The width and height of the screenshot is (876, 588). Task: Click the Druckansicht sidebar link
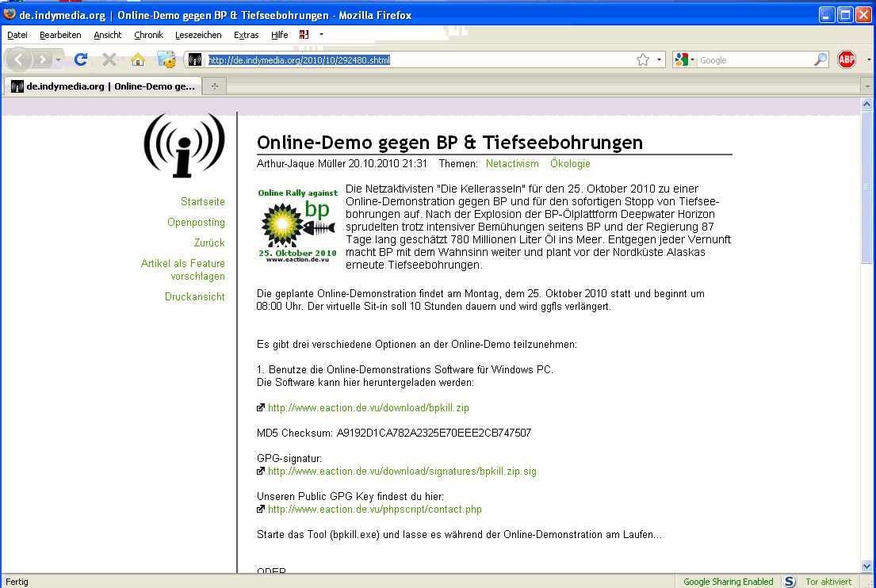pyautogui.click(x=194, y=297)
